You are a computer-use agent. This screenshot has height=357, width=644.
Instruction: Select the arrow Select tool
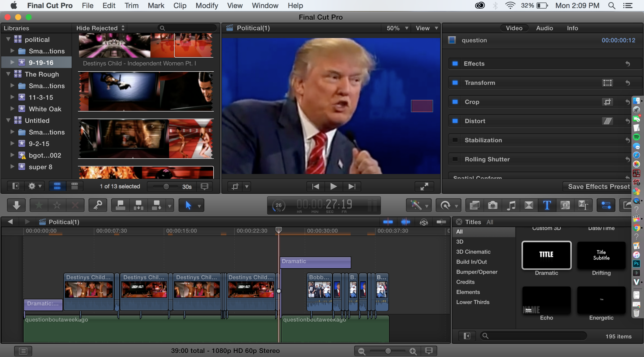pyautogui.click(x=188, y=205)
